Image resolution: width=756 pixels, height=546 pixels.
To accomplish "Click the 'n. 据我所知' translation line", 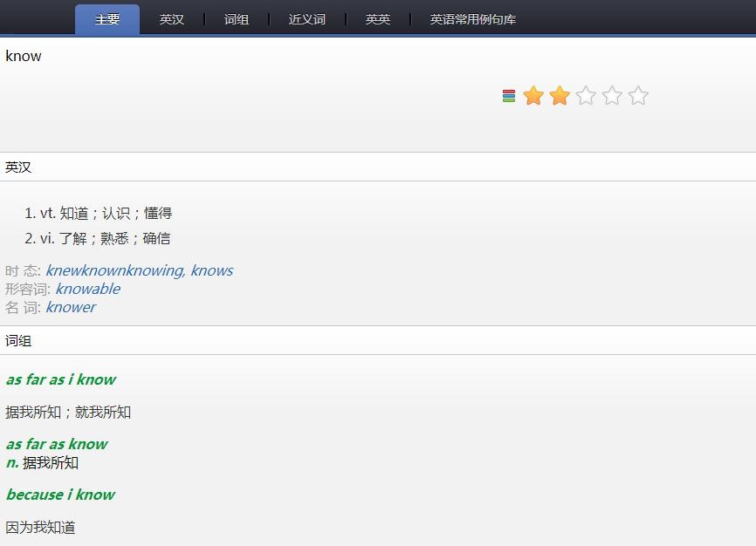I will (42, 462).
